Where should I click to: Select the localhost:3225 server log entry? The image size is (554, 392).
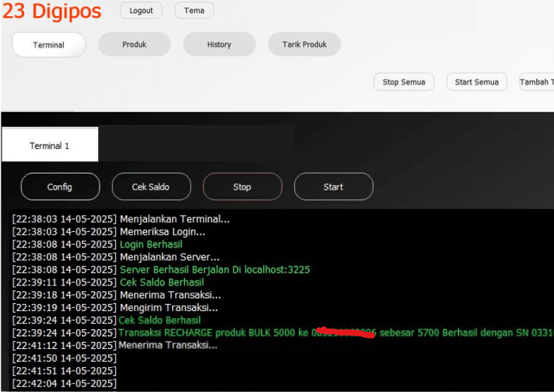[x=215, y=270]
